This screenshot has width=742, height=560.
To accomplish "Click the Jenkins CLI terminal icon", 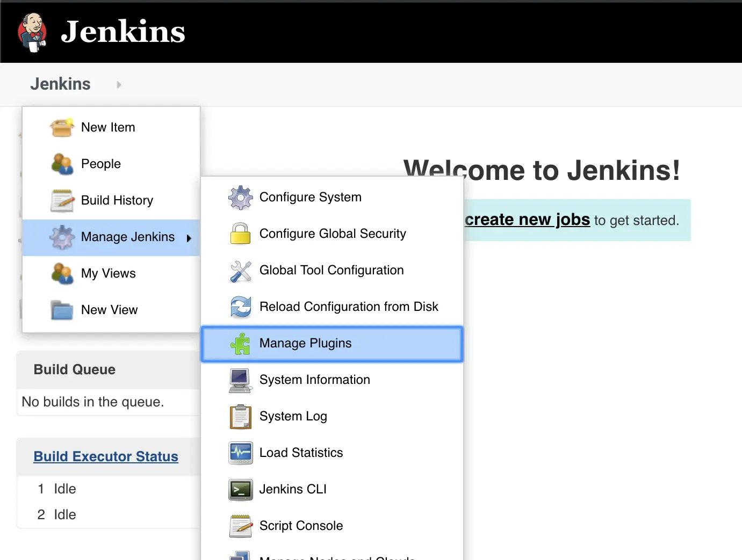I will point(240,490).
